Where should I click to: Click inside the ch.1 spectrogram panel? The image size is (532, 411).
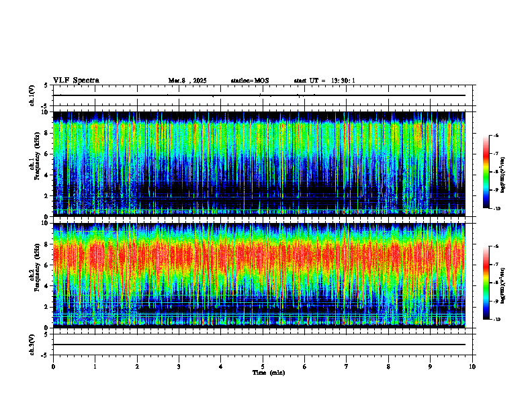(259, 164)
